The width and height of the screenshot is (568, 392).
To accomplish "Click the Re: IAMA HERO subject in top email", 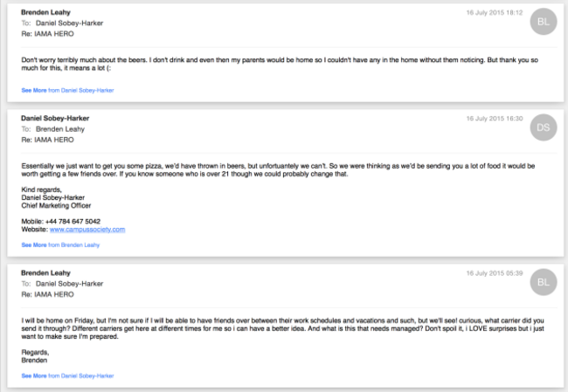I will pyautogui.click(x=47, y=34).
